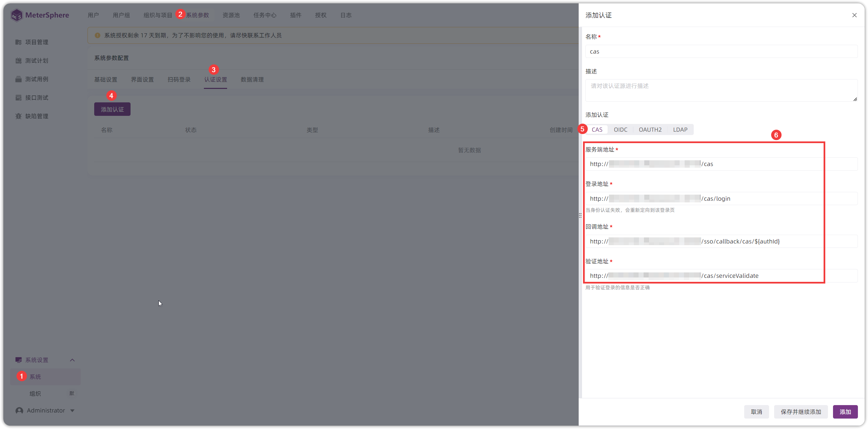The height and width of the screenshot is (429, 868).
Task: Switch to the 界面设置 tab
Action: coord(142,79)
